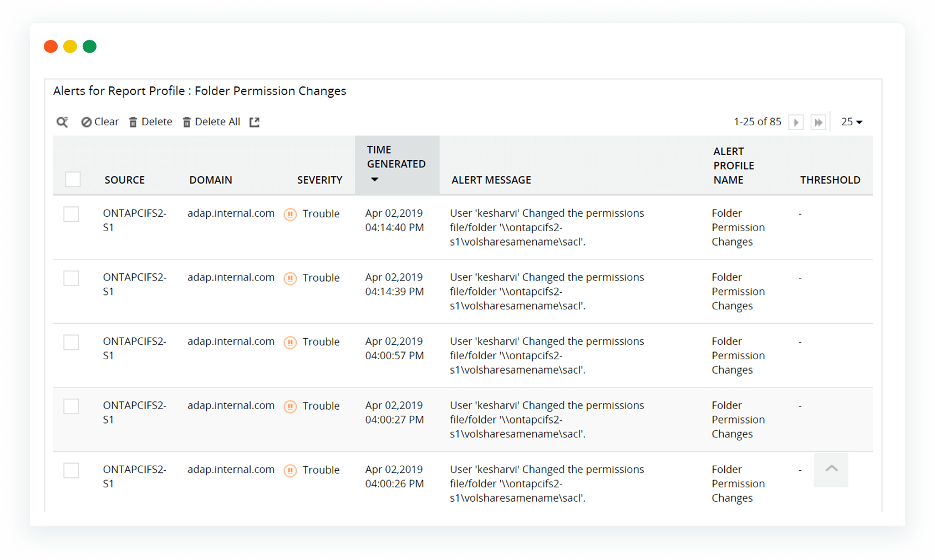Click the scroll-to-top chevron button
This screenshot has height=560, width=935.
coord(831,470)
